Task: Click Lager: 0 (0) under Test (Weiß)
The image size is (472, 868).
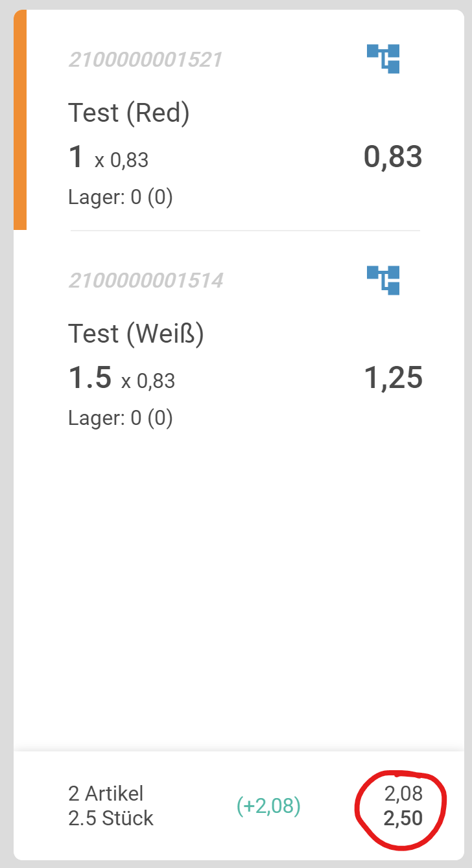Action: click(x=121, y=418)
